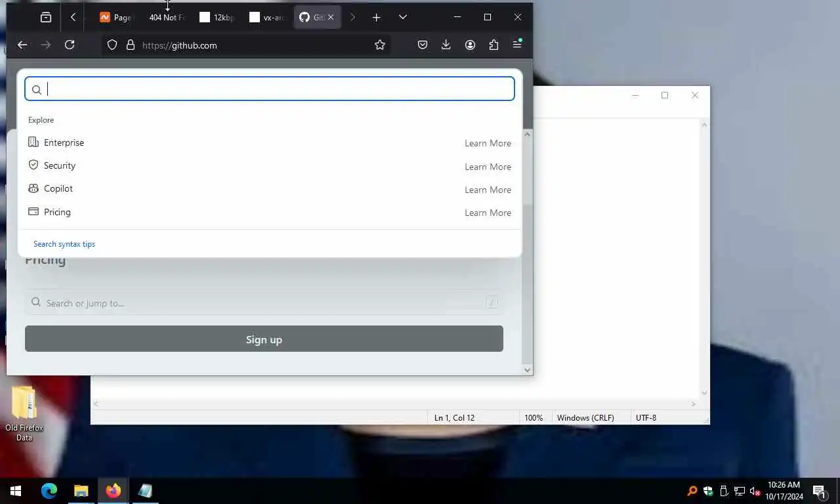
Task: Go back to the previous page
Action: coord(22,45)
